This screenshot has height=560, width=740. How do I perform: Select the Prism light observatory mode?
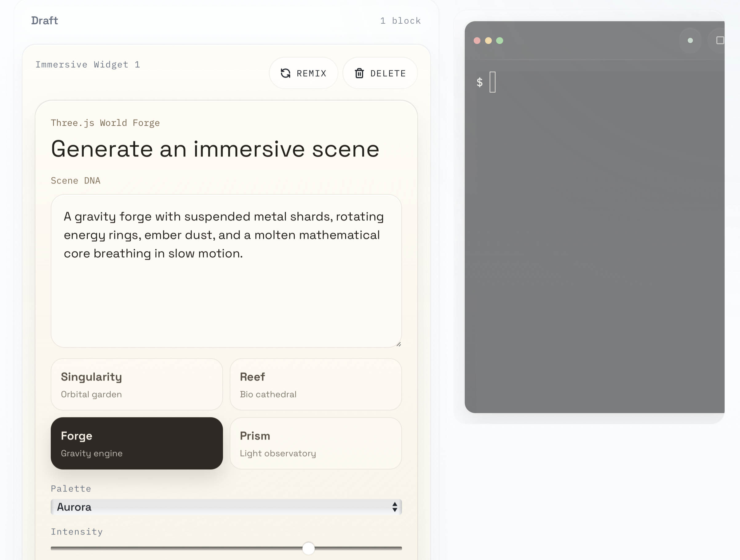point(316,443)
